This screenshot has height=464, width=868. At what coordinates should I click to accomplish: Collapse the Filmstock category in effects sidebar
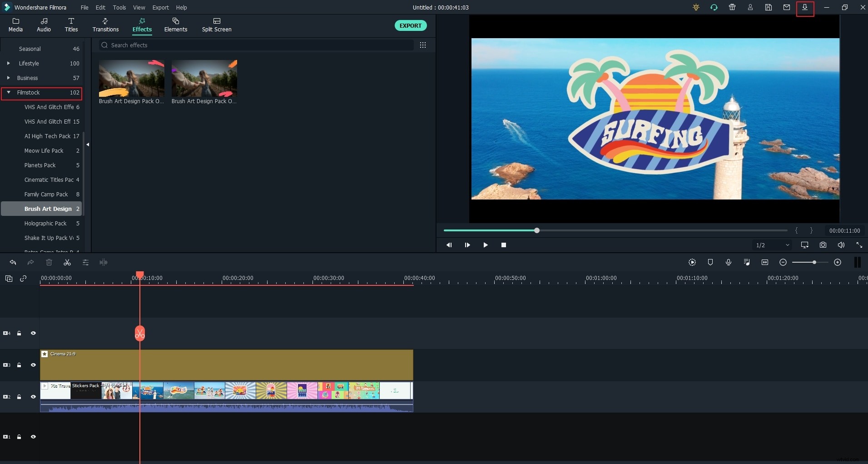(9, 93)
